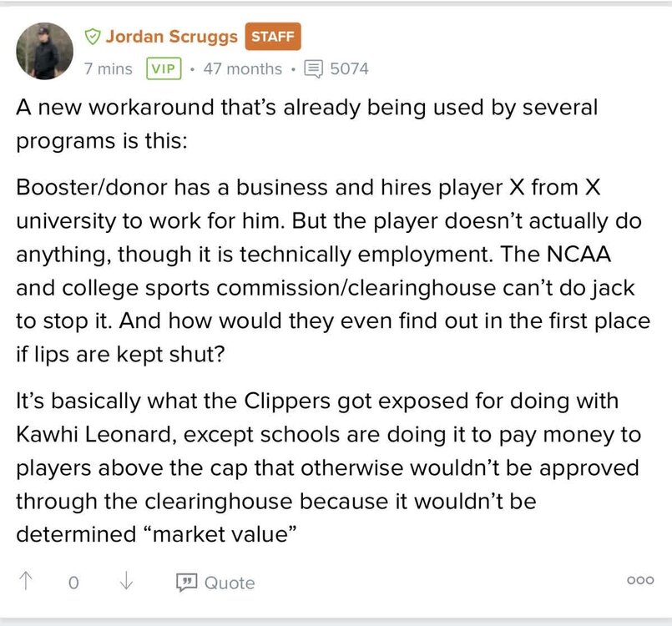672x626 pixels.
Task: Click the green VIP badge
Action: (164, 68)
